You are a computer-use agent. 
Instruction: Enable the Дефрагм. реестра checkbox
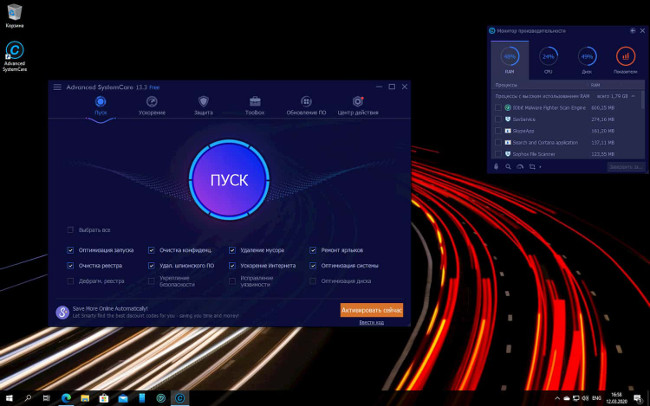click(70, 281)
